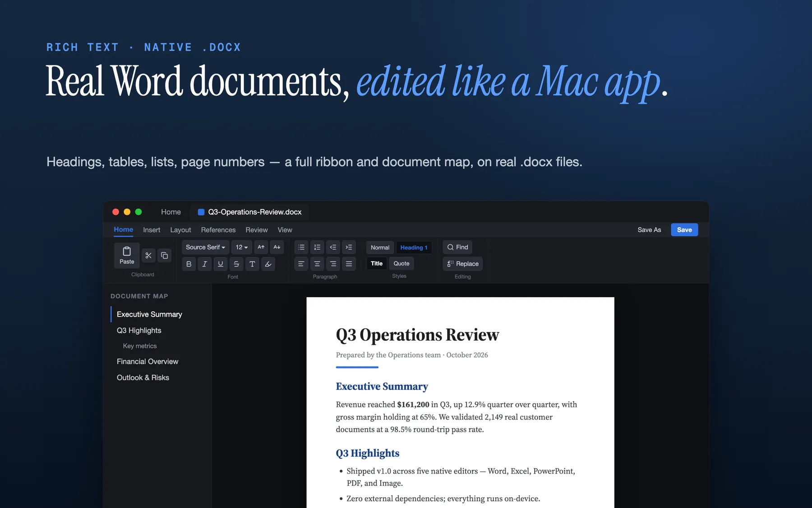The width and height of the screenshot is (812, 508).
Task: Select the highlighter pen icon
Action: [x=268, y=264]
